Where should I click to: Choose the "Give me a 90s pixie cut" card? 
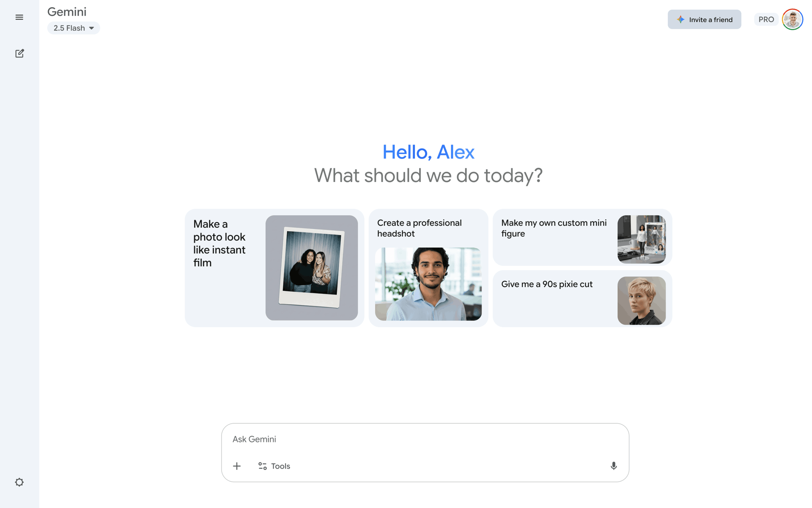coord(582,299)
